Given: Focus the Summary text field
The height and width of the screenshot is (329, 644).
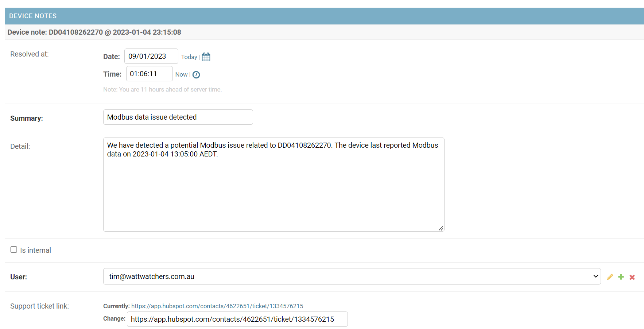Looking at the screenshot, I should pyautogui.click(x=178, y=117).
